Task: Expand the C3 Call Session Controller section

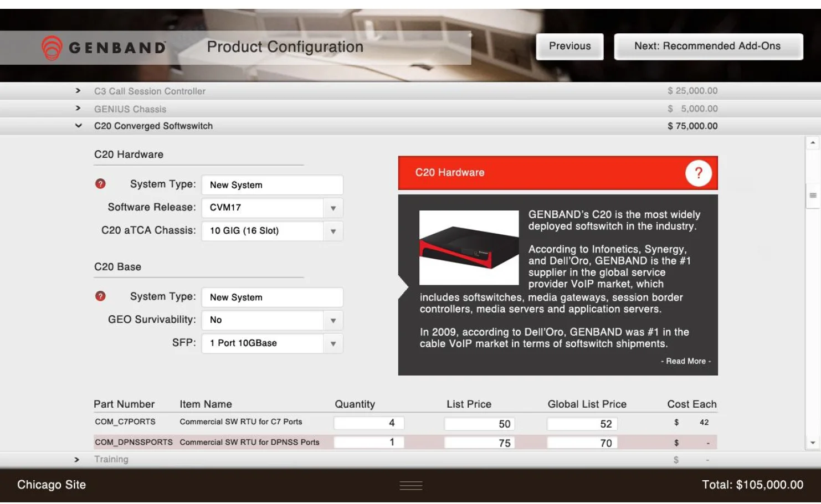Action: coord(78,91)
